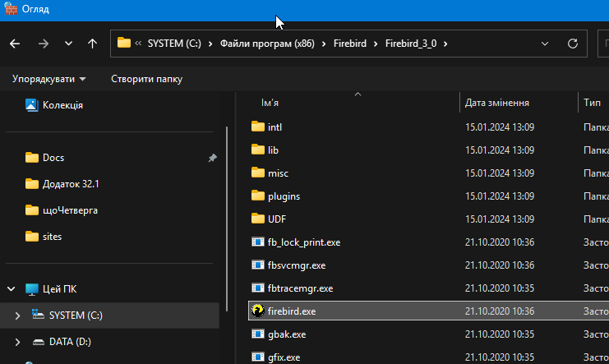Image resolution: width=609 pixels, height=364 pixels.
Task: Navigate to Firebird breadcrumb
Action: (x=350, y=44)
